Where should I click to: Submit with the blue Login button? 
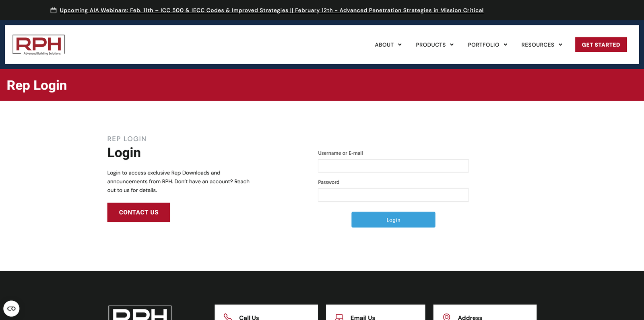pos(393,220)
